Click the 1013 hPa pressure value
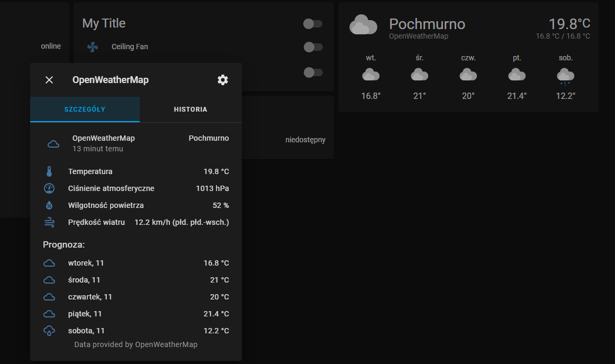Screen dimensions: 615x364 213,188
